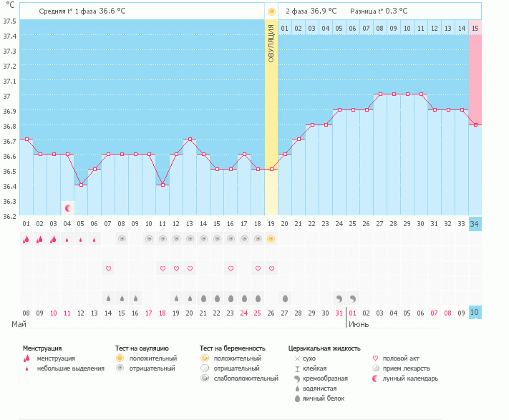Click the highlighted date cell 10 in June
Screen dimensions: 509x420
click(x=475, y=313)
